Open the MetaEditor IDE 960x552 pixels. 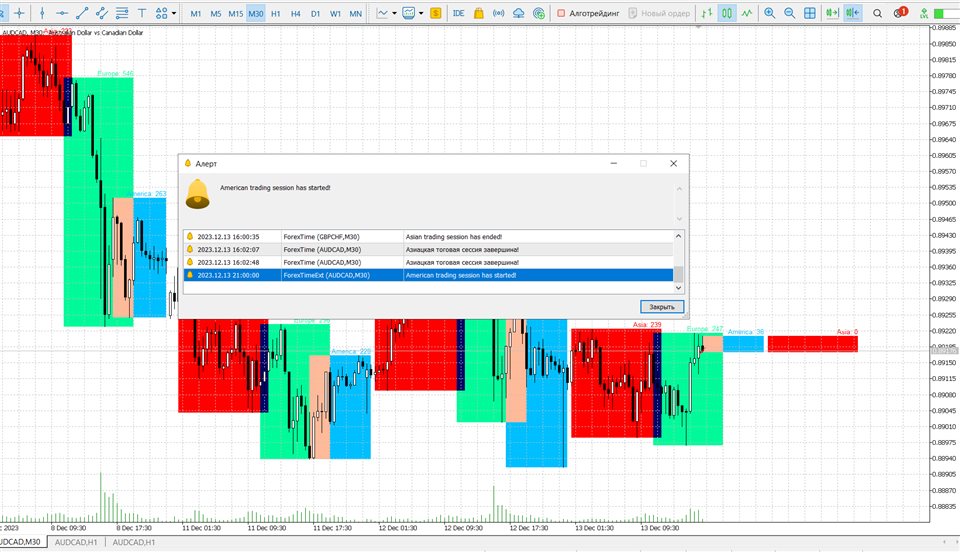pyautogui.click(x=459, y=13)
